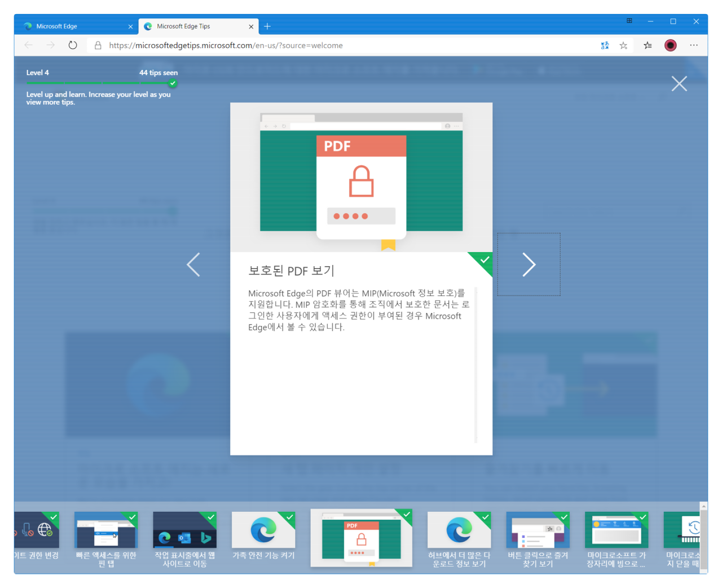Open the Settings and more ellipsis menu
This screenshot has width=722, height=588.
(694, 45)
